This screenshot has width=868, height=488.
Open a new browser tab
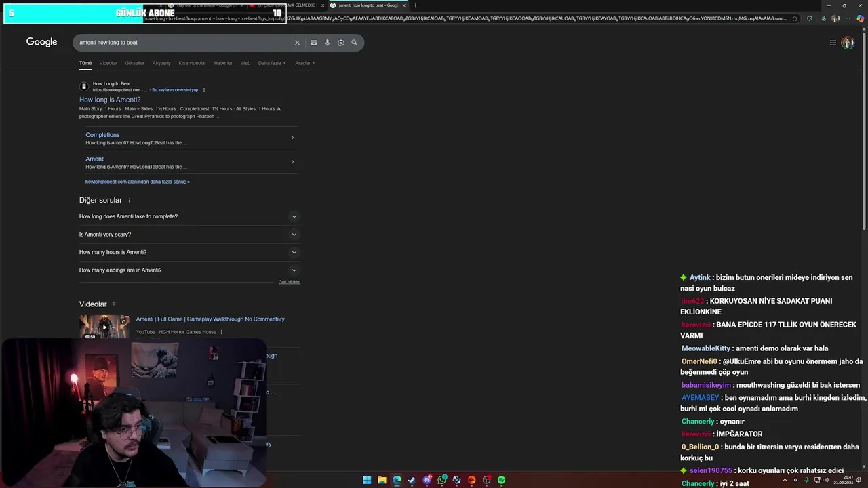click(x=415, y=5)
